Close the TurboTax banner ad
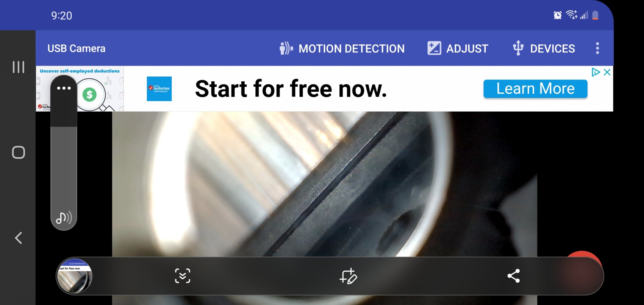Viewport: 644px width, 305px height. [607, 72]
